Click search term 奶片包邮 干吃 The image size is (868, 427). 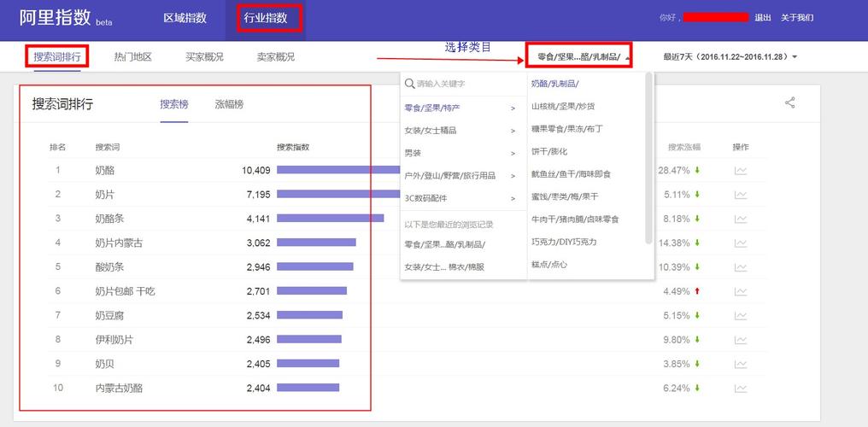125,291
